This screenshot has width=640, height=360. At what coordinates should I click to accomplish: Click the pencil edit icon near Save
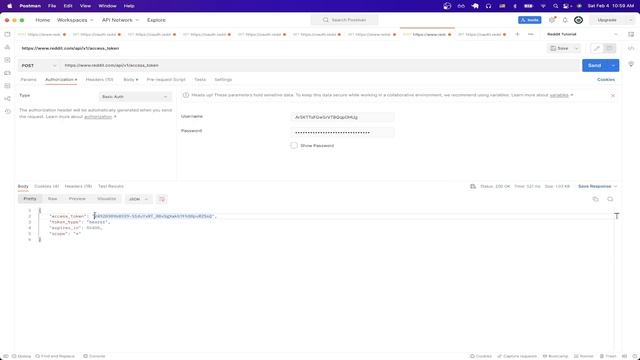pos(597,48)
